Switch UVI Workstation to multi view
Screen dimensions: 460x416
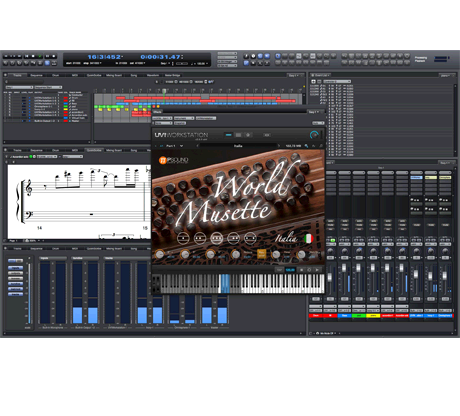[x=238, y=135]
